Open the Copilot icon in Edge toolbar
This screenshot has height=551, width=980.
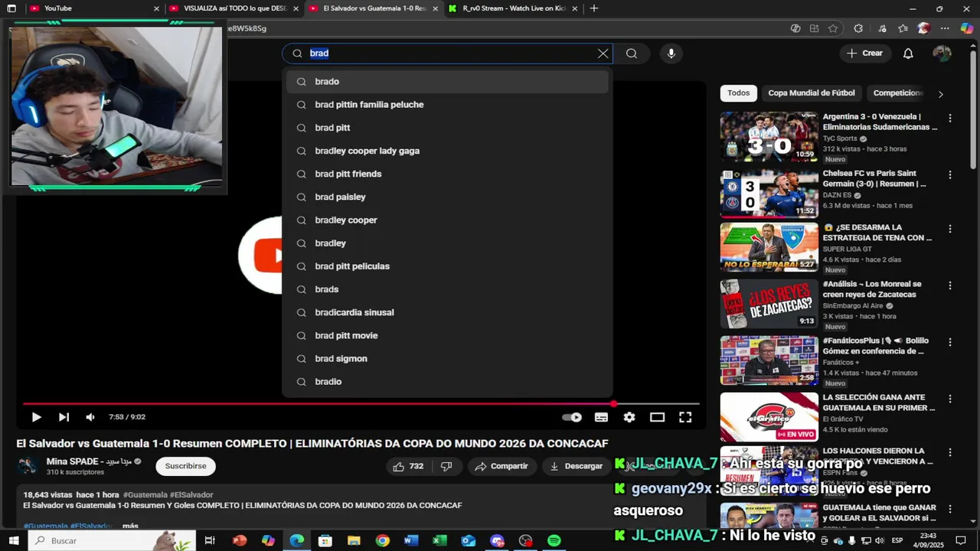[967, 28]
